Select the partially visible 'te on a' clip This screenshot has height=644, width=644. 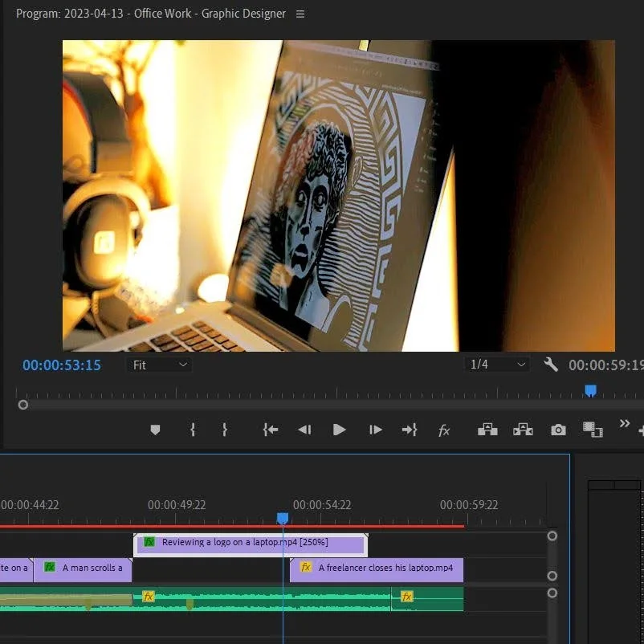pos(16,570)
